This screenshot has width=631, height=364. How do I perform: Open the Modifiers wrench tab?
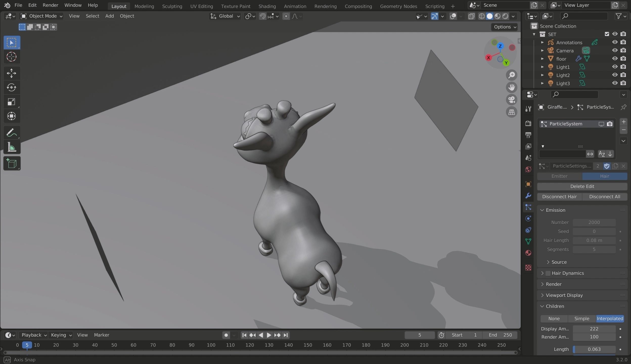tap(528, 196)
